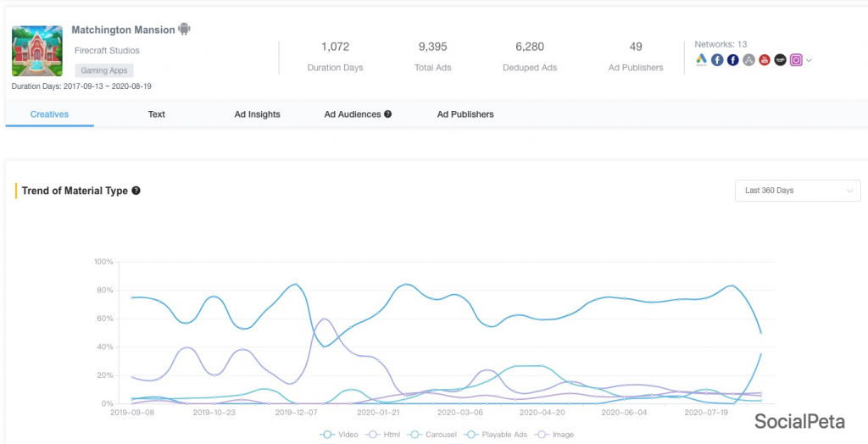This screenshot has height=444, width=868.
Task: Click the Gaming Apps tag
Action: pyautogui.click(x=104, y=70)
